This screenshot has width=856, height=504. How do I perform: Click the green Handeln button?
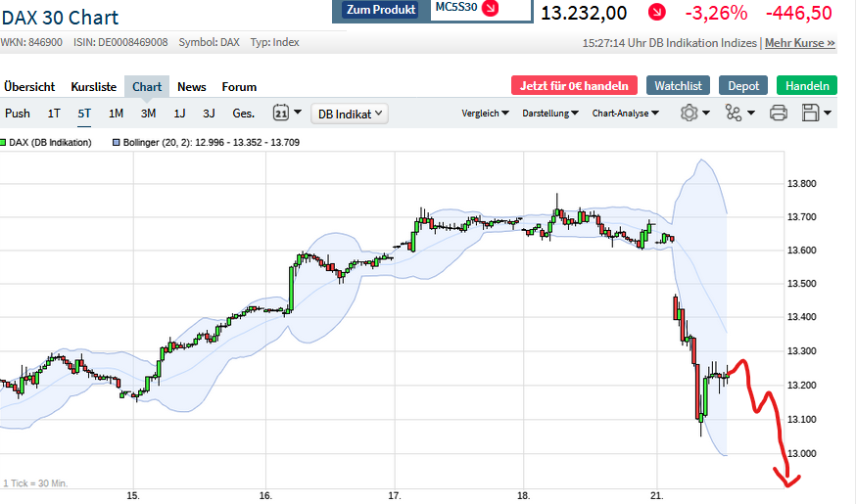tap(807, 86)
